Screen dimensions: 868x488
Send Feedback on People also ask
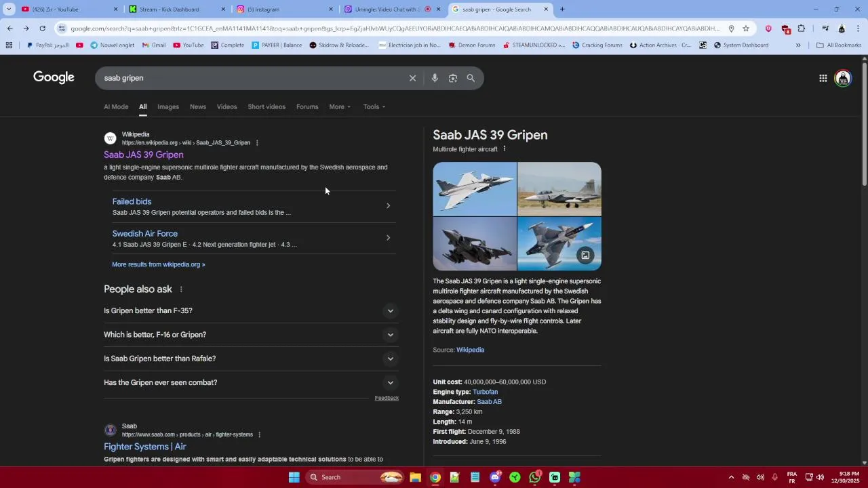tap(387, 398)
